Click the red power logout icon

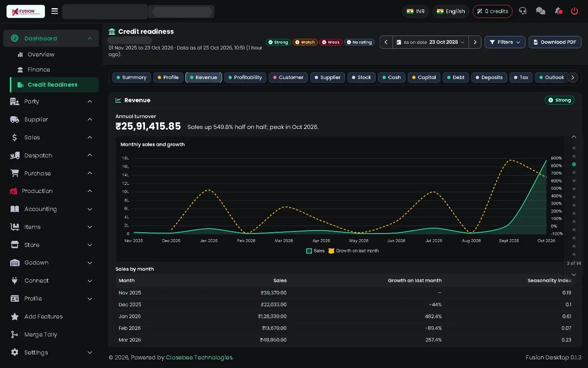tap(575, 11)
